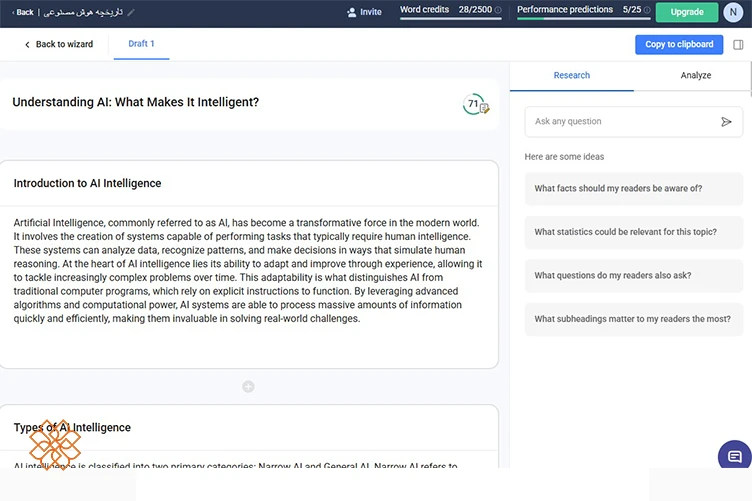Click Copy to clipboard button
The image size is (752, 501).
click(679, 45)
